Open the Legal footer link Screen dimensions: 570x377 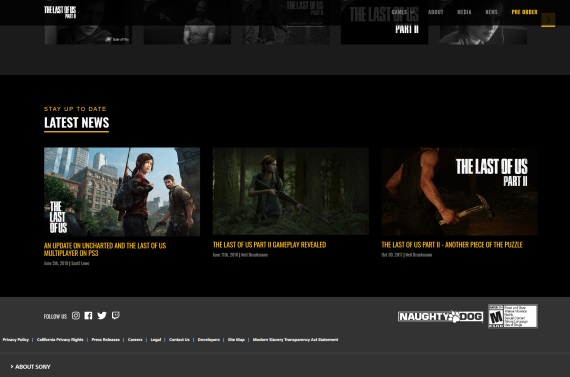(x=156, y=340)
